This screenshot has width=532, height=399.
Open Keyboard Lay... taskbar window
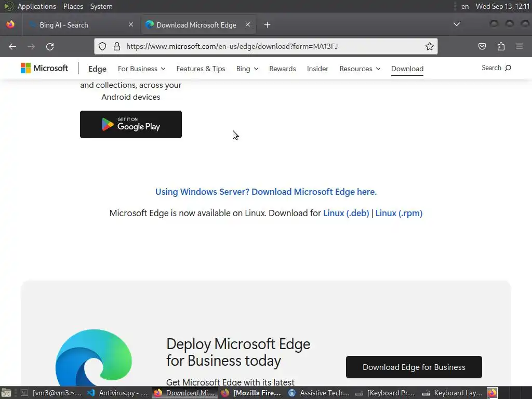[453, 393]
